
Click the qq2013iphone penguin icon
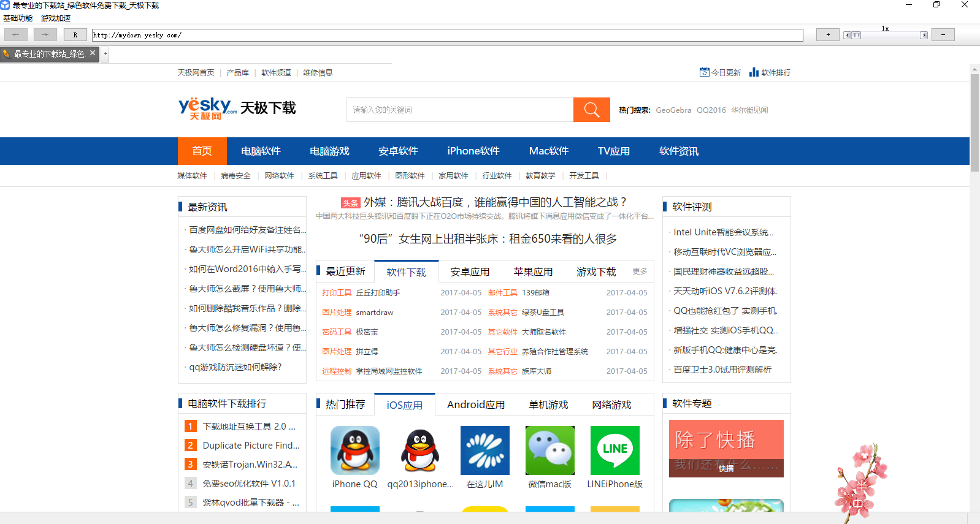pyautogui.click(x=419, y=450)
